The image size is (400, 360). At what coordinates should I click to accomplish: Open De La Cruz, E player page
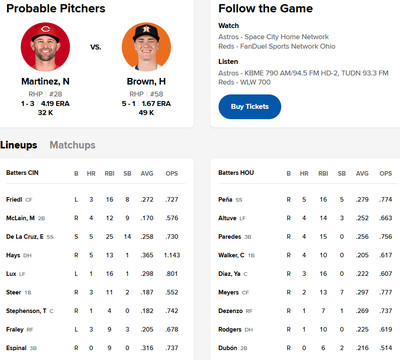(25, 237)
